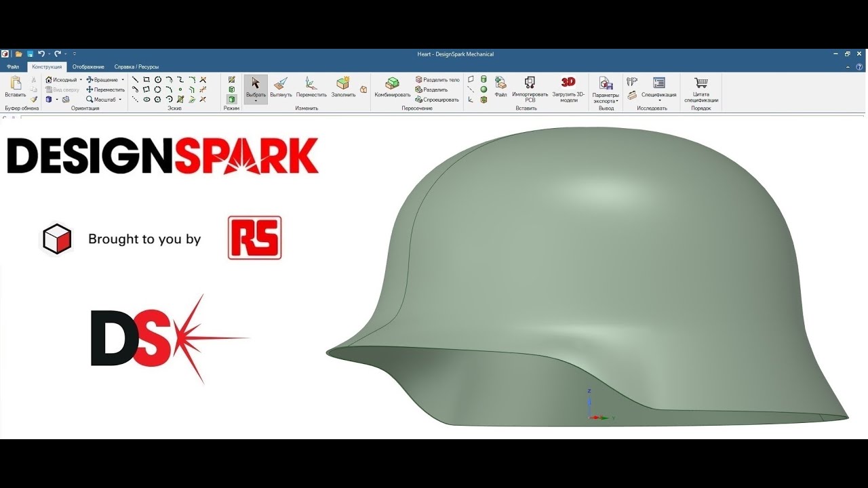Image resolution: width=868 pixels, height=488 pixels.
Task: Switch to the Отображение tab
Action: pyautogui.click(x=88, y=66)
